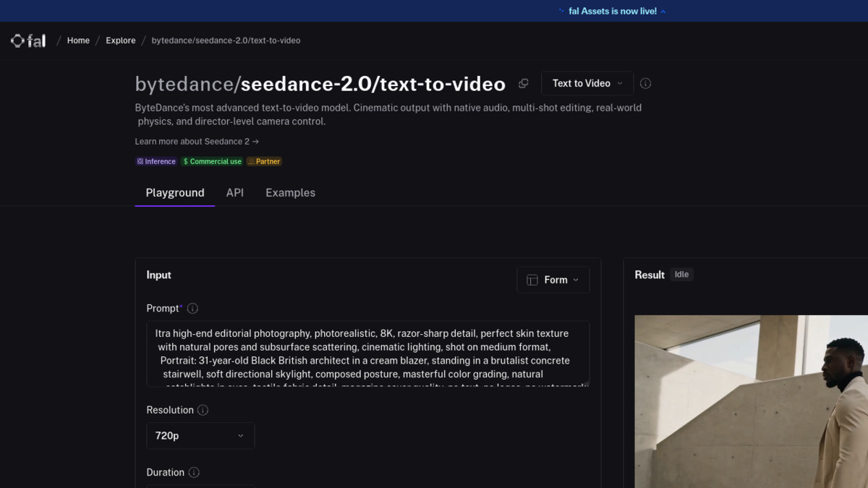
Task: Open info icon beside Text to Video
Action: 646,84
